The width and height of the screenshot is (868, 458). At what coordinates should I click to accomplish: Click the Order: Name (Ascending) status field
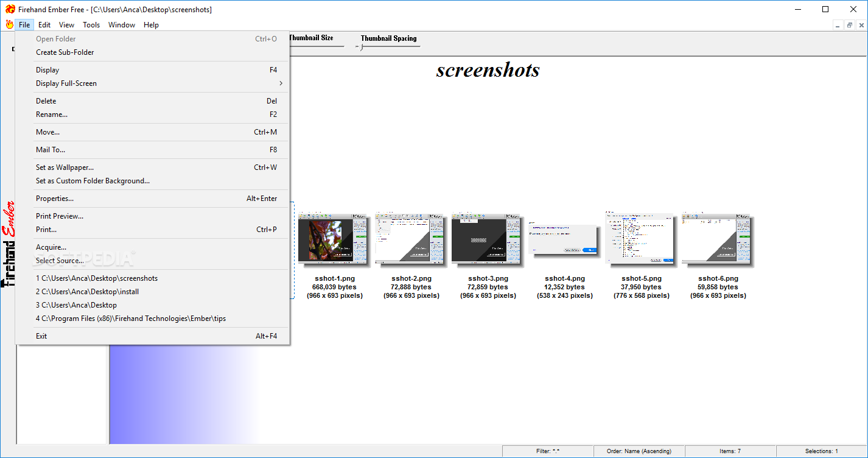tap(639, 451)
